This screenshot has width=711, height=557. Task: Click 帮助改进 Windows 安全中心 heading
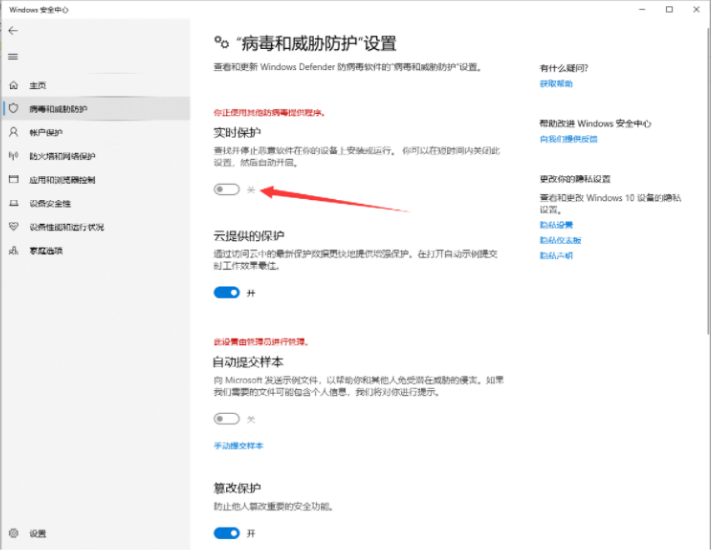pos(595,123)
